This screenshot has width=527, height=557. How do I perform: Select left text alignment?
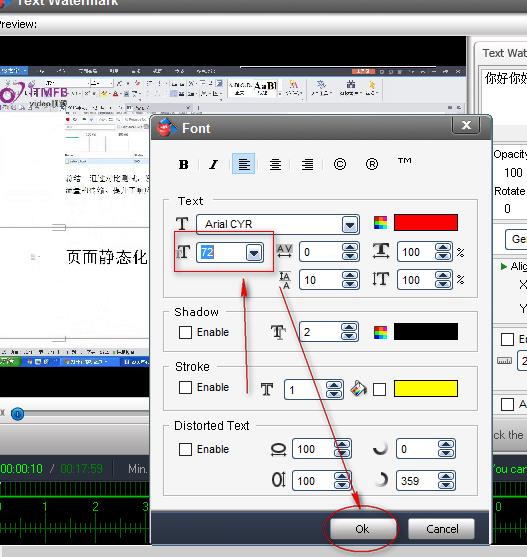point(244,164)
